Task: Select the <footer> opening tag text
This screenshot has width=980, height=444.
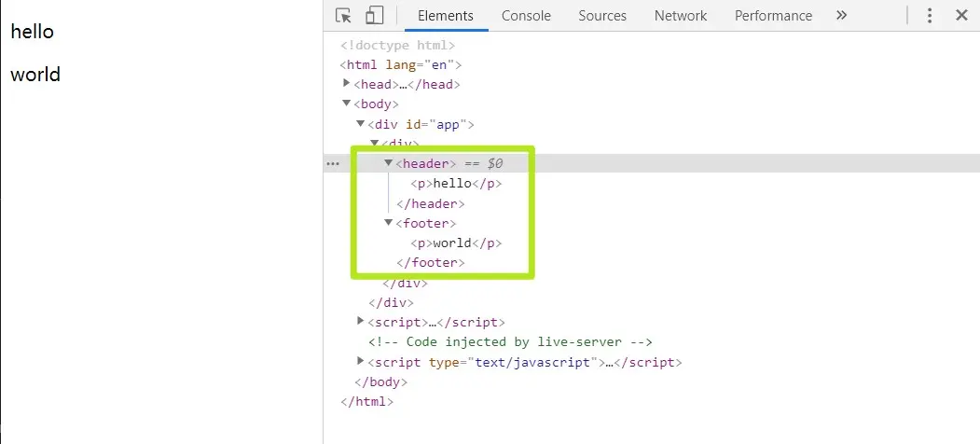Action: click(426, 223)
